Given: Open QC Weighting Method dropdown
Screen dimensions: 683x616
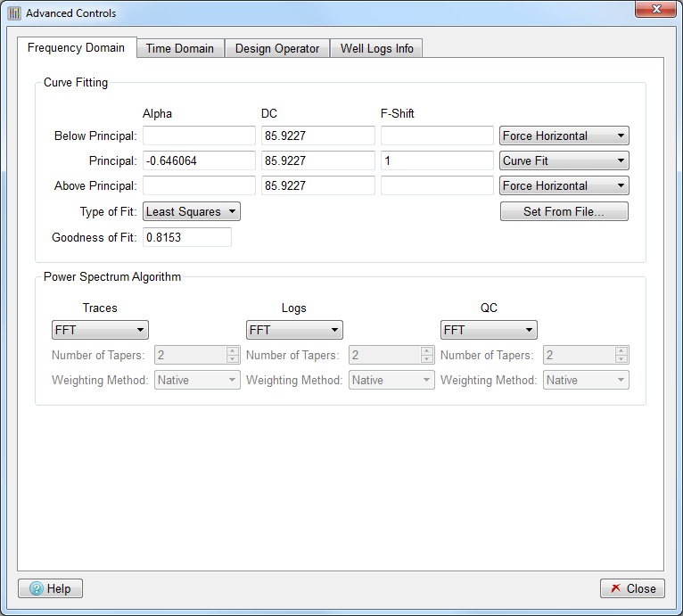Looking at the screenshot, I should point(586,381).
